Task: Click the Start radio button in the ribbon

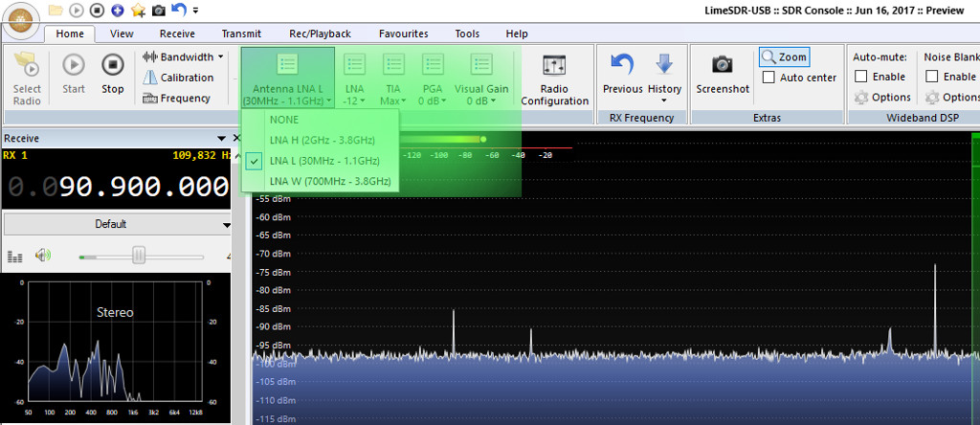Action: coord(74,74)
